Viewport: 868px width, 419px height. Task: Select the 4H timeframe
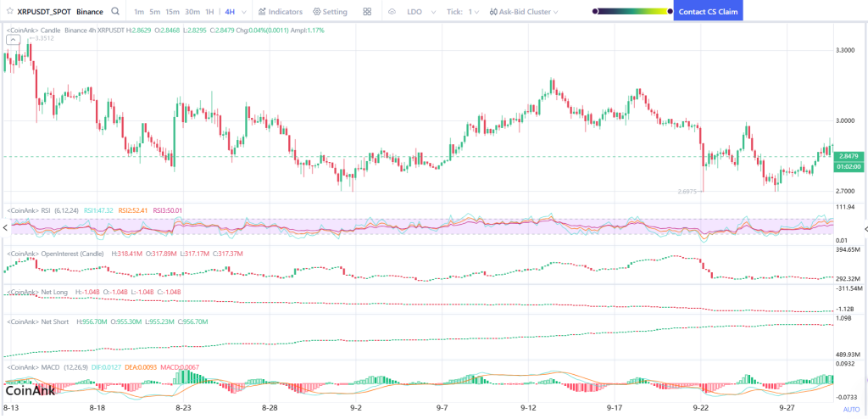230,12
